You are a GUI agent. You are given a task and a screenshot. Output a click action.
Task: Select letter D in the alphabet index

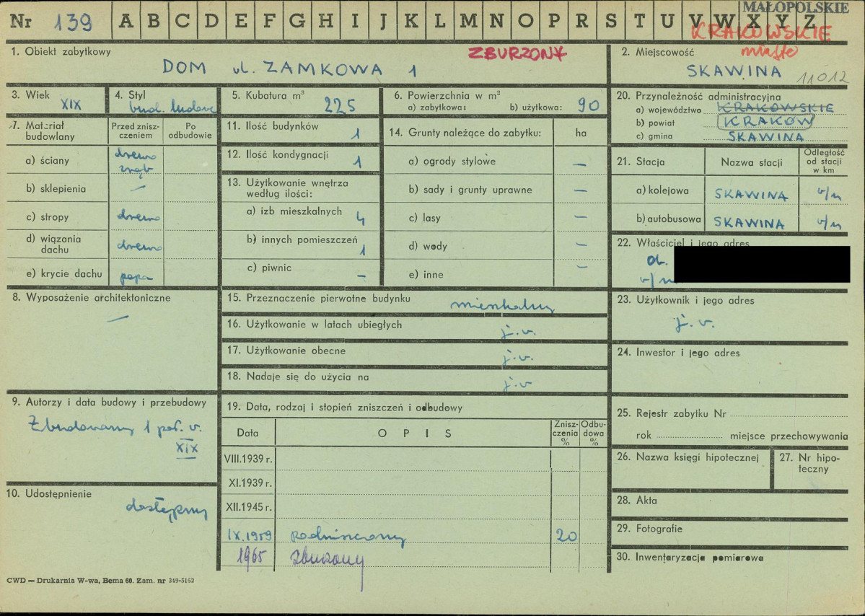click(x=211, y=20)
